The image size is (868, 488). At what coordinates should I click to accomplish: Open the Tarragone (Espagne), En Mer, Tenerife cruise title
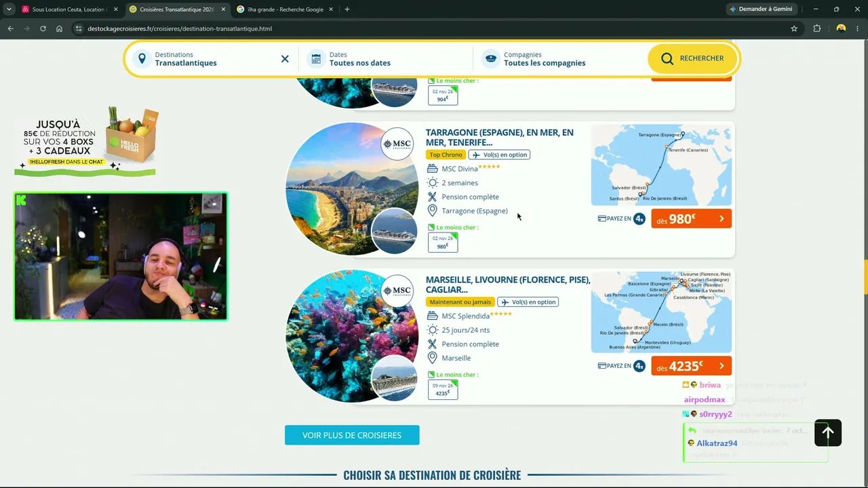pyautogui.click(x=499, y=138)
